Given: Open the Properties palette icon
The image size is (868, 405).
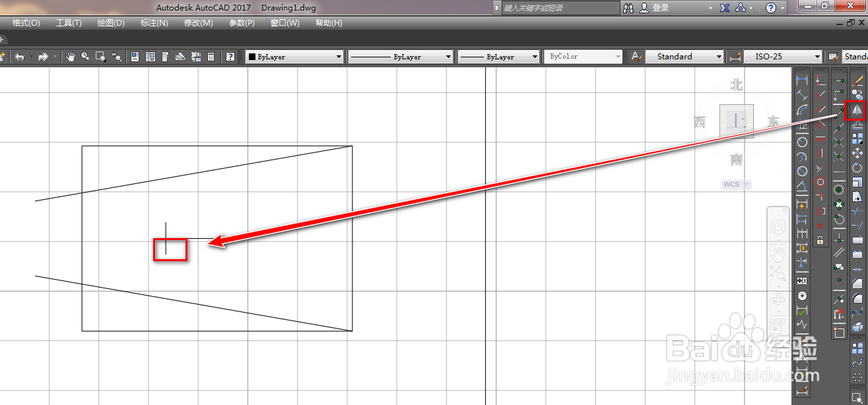Looking at the screenshot, I should point(135,57).
